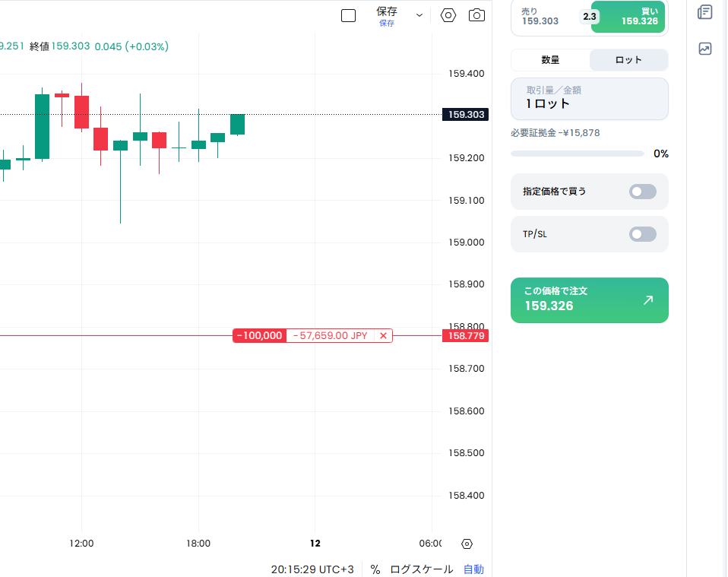Image resolution: width=728 pixels, height=577 pixels.
Task: Close the position line with red X
Action: tap(383, 335)
